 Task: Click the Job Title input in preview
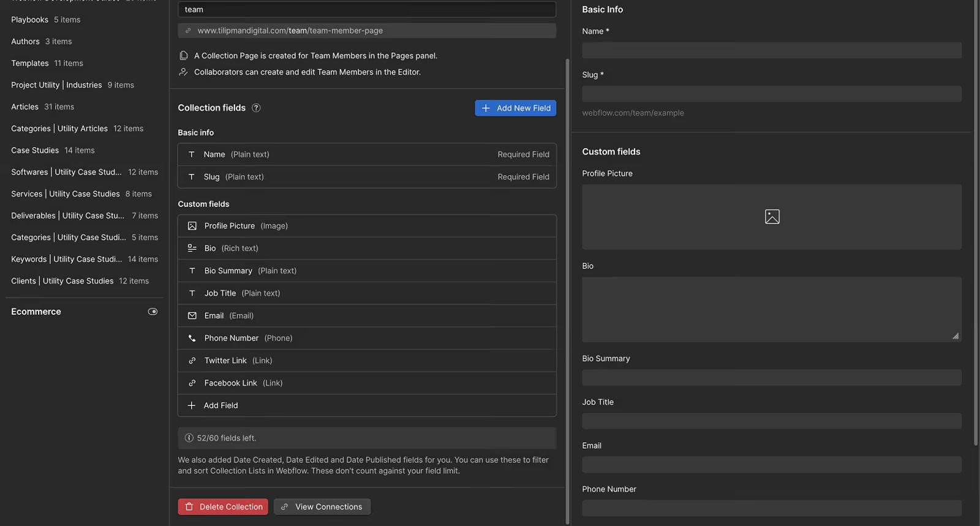[x=772, y=421]
